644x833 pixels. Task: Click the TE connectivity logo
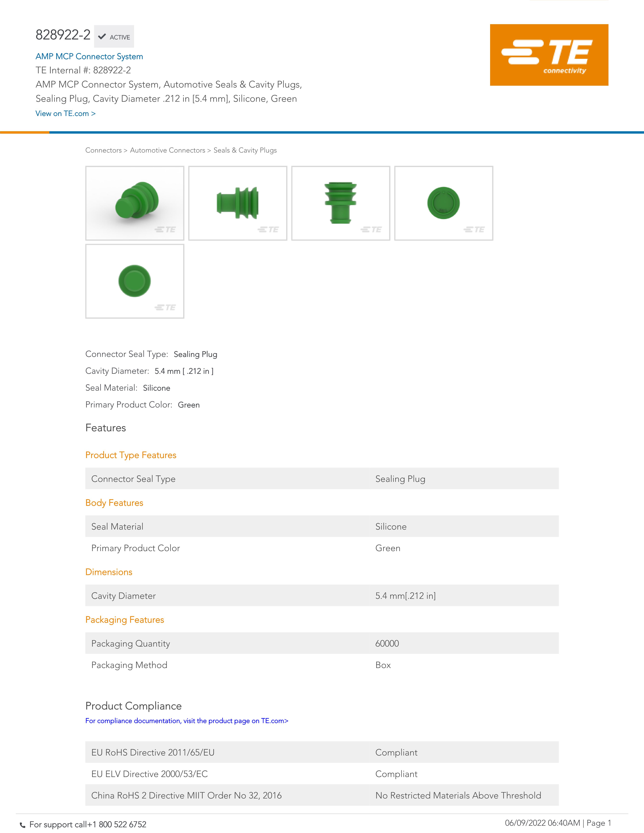(549, 55)
